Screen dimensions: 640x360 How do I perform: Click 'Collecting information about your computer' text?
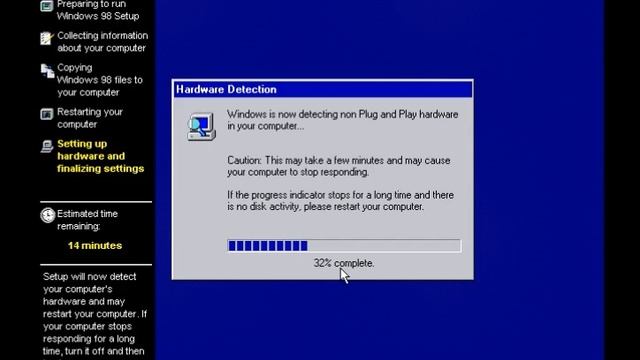[102, 42]
